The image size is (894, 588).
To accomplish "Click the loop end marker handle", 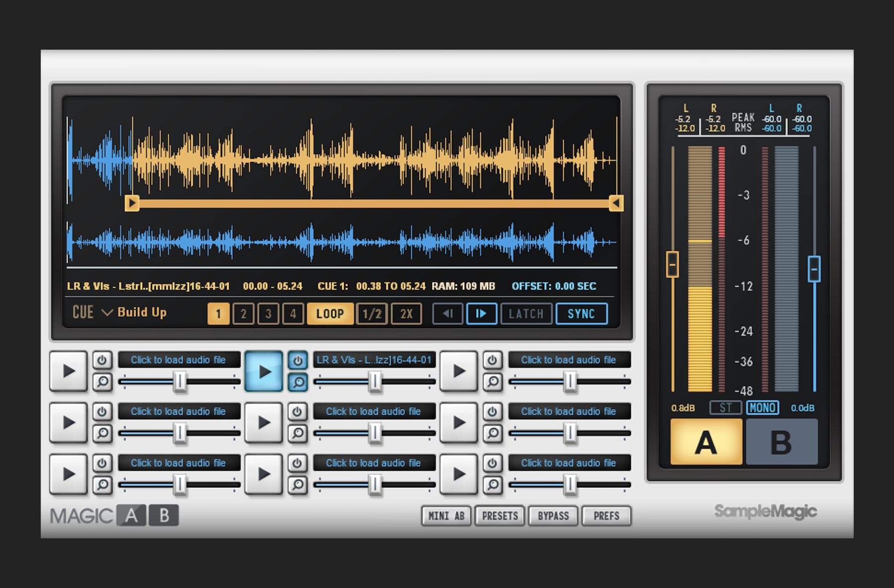I will (x=616, y=203).
